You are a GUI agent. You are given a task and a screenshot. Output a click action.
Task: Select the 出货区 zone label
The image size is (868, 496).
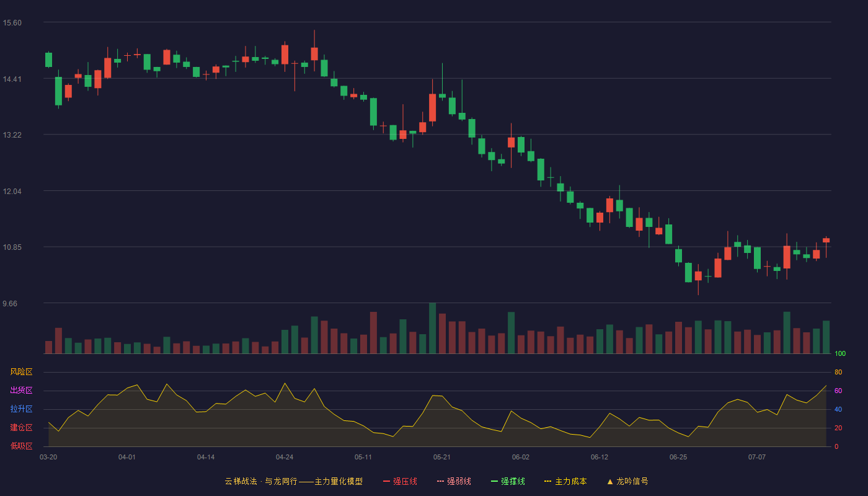21,391
